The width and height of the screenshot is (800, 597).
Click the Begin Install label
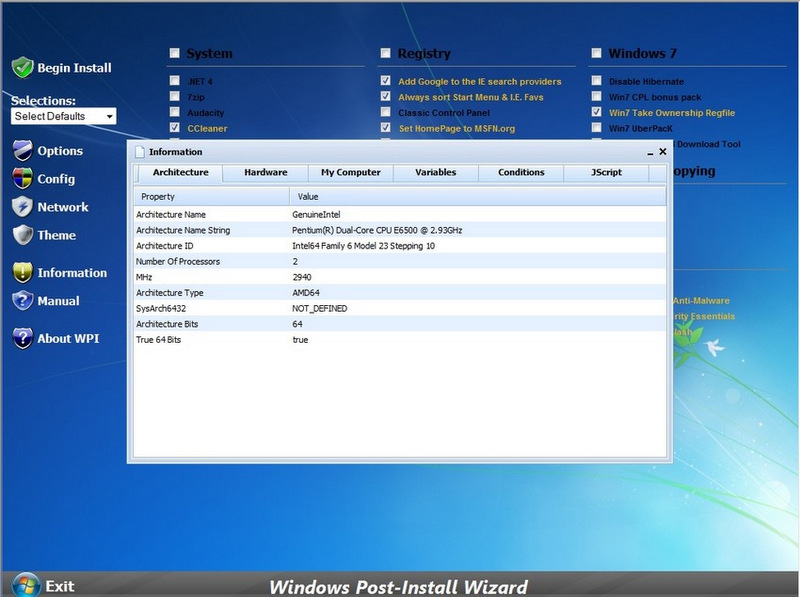pyautogui.click(x=74, y=68)
